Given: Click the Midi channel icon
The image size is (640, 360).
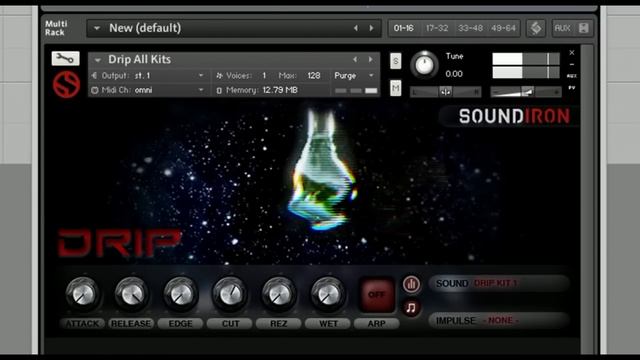Looking at the screenshot, I should pos(95,90).
